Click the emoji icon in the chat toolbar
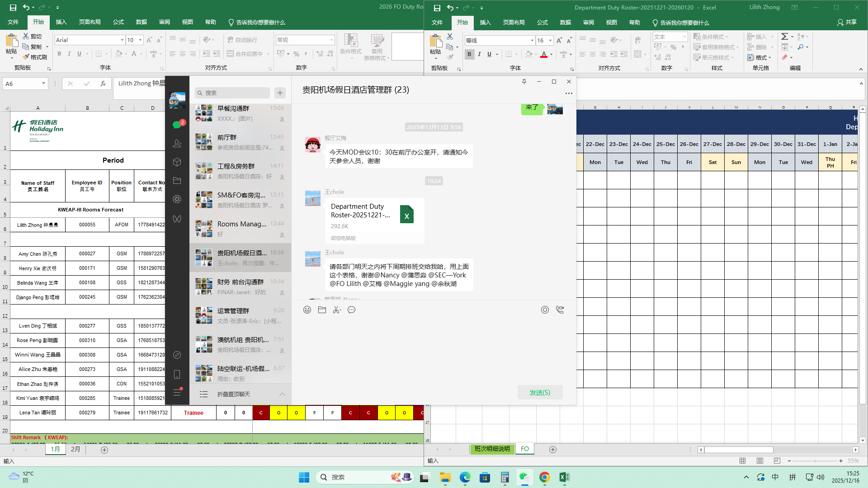 (x=307, y=310)
